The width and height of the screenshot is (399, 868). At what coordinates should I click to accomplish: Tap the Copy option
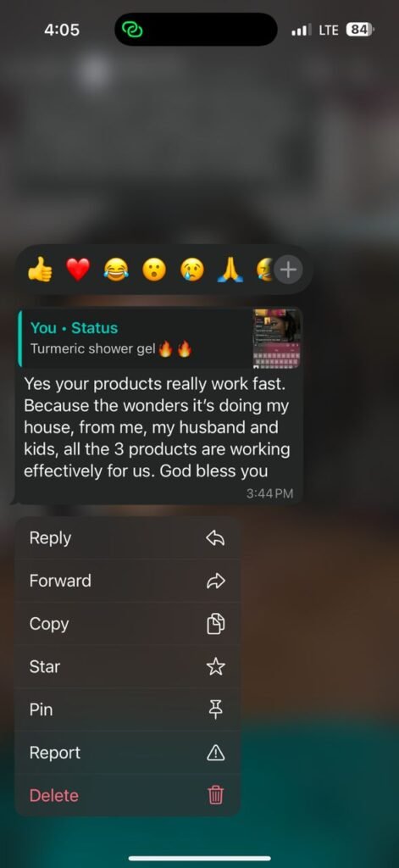click(128, 624)
